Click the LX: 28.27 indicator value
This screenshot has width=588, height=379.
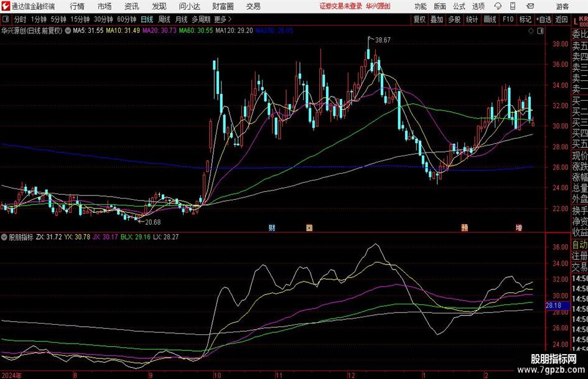[x=166, y=237]
